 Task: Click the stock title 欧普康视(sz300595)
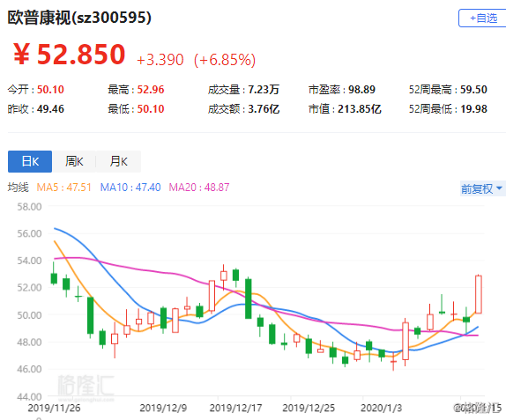click(79, 18)
